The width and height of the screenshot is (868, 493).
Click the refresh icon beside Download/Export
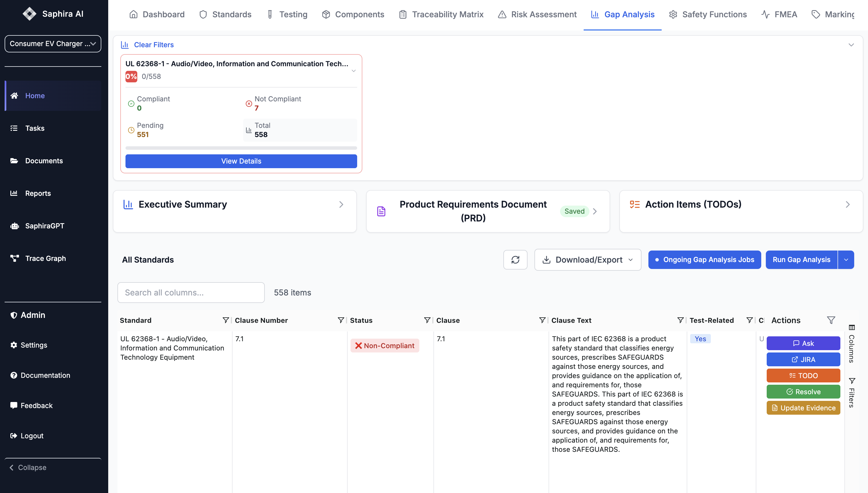click(515, 260)
